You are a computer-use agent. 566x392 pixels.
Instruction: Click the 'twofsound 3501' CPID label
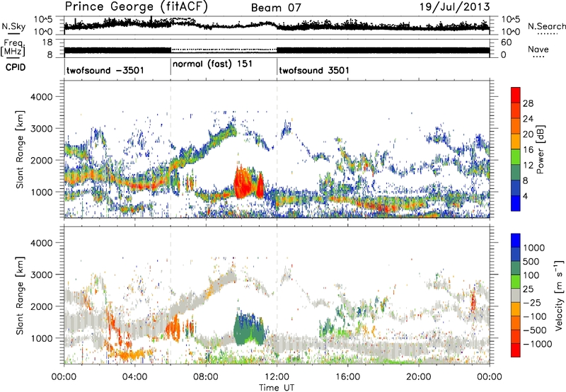(314, 70)
